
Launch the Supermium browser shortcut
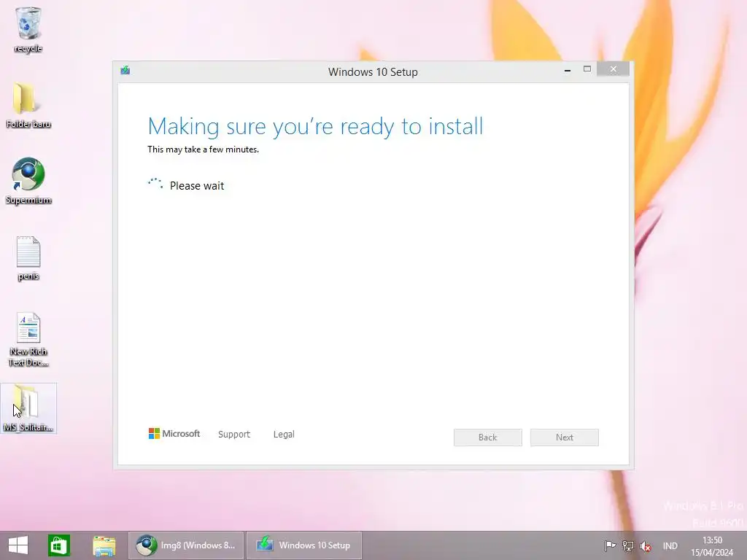pos(28,182)
